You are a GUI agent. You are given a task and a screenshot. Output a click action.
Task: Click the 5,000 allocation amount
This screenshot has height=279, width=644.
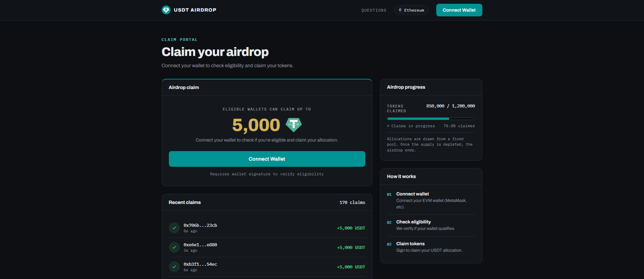(256, 125)
